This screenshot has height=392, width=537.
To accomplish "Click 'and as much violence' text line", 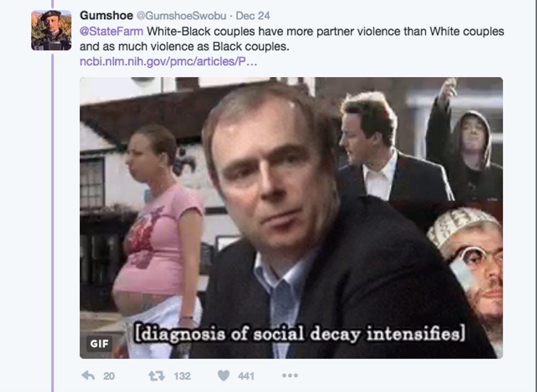I will pos(184,47).
